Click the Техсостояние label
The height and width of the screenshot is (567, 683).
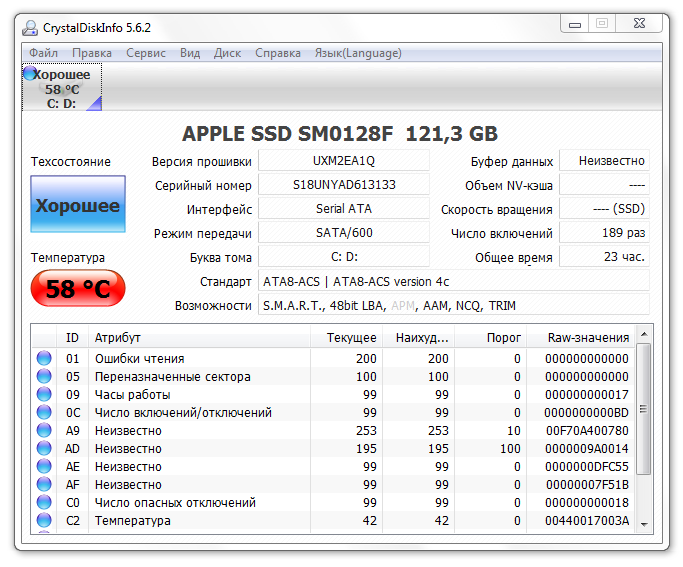(71, 162)
